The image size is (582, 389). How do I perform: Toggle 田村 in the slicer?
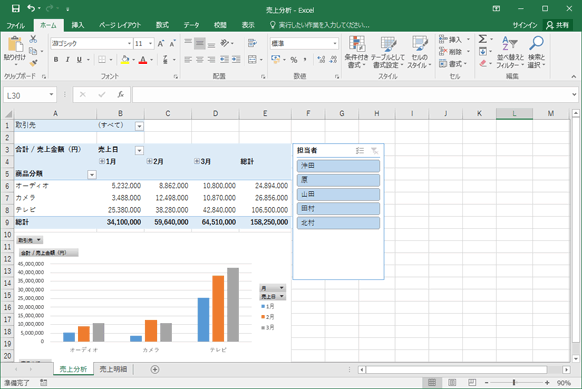point(338,209)
